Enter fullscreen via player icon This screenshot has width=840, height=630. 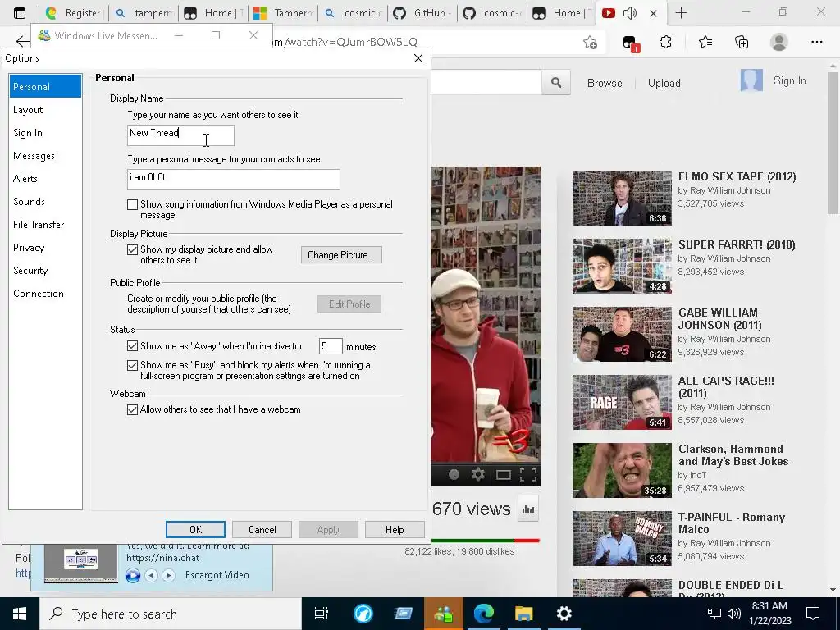[x=528, y=475]
